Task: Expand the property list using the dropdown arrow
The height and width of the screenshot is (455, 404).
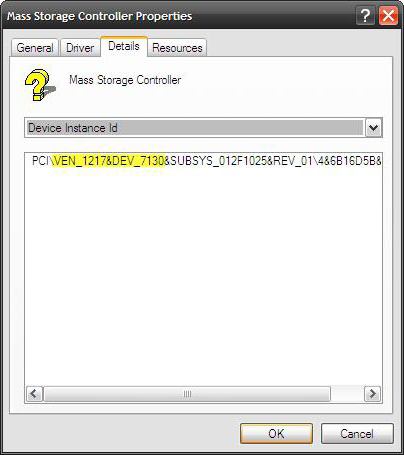Action: 373,128
